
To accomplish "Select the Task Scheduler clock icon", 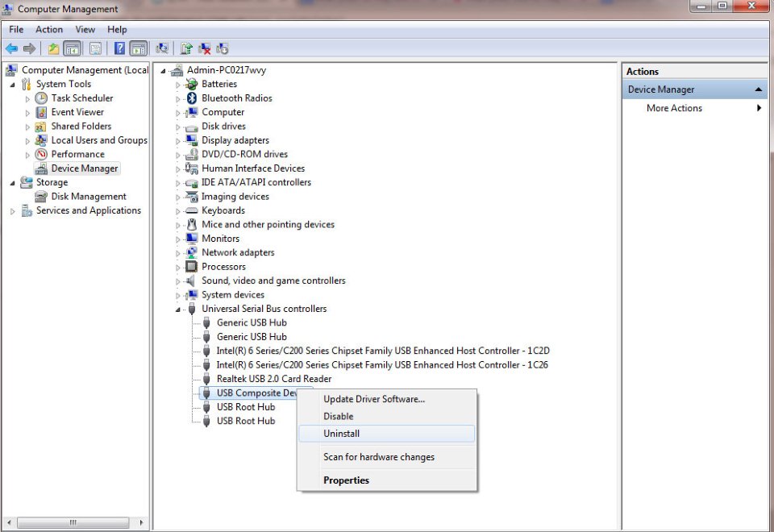I will coord(41,98).
